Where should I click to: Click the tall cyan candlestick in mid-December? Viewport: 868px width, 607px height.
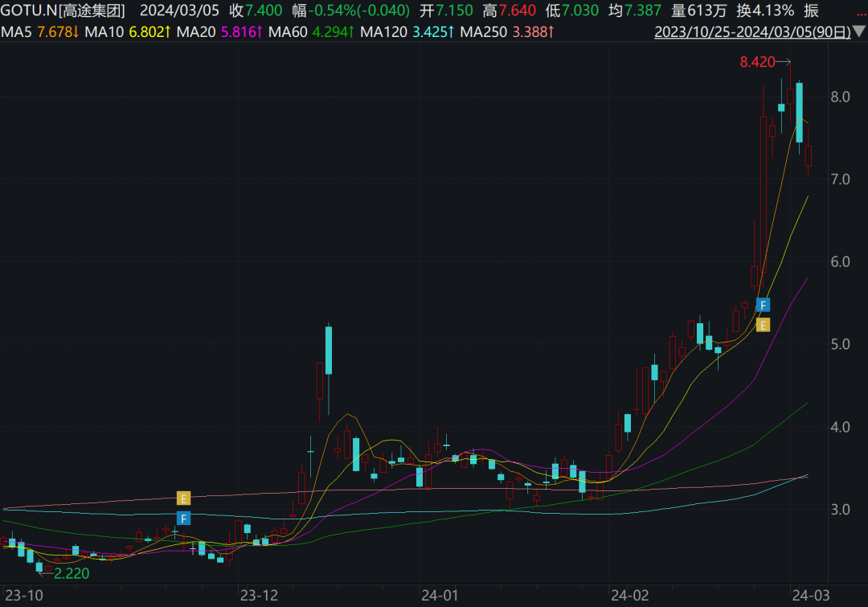click(x=329, y=351)
